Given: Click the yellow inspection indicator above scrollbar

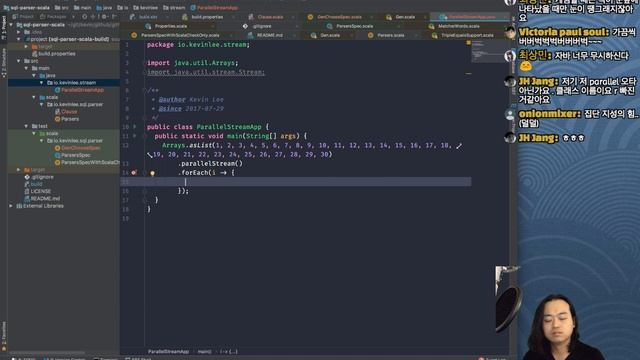Looking at the screenshot, I should [x=469, y=42].
